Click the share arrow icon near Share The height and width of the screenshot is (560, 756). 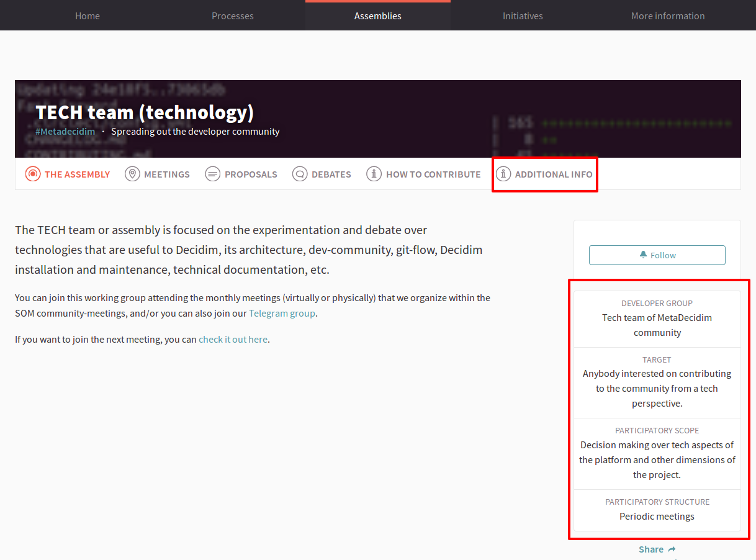point(673,549)
